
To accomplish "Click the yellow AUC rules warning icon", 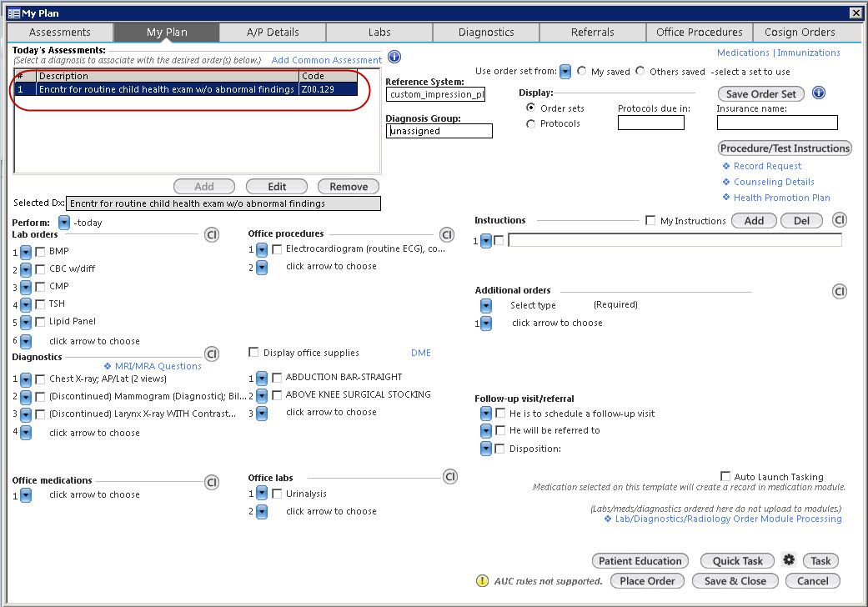I will point(482,580).
